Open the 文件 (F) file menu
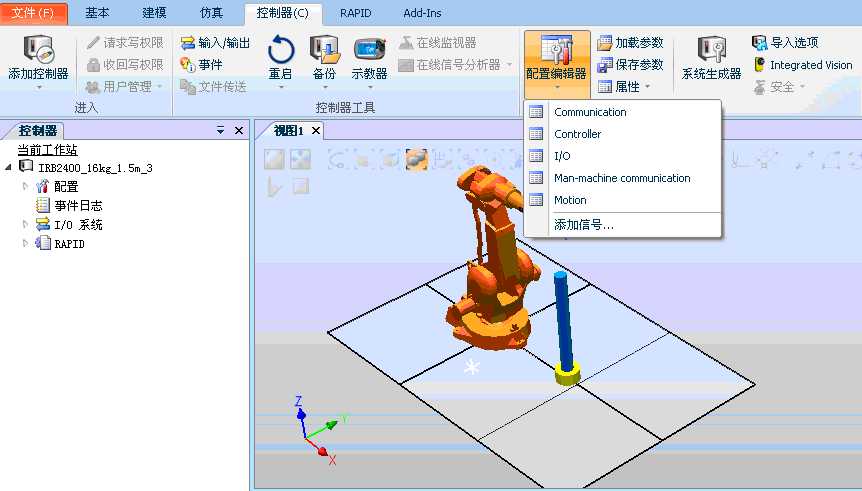The height and width of the screenshot is (491, 862). click(33, 13)
